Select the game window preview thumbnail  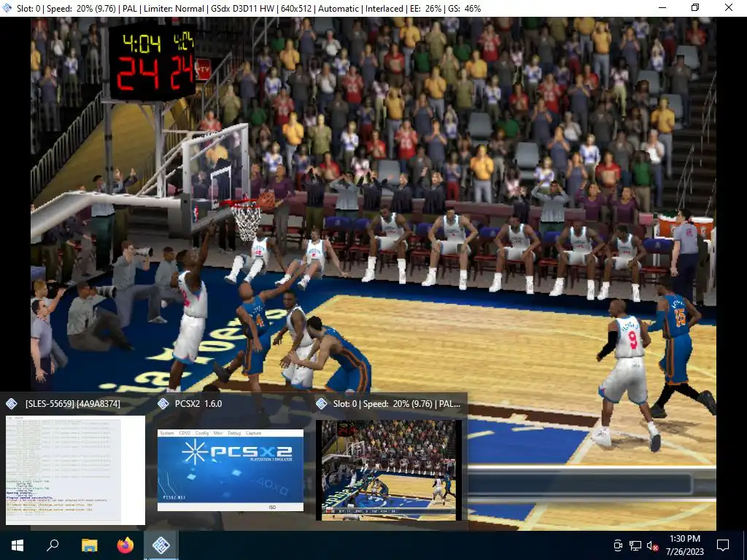389,470
